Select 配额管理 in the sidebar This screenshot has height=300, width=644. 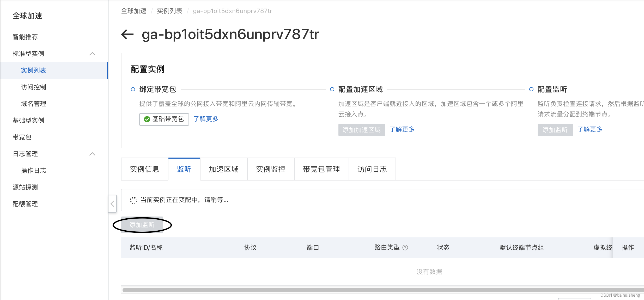click(x=25, y=204)
